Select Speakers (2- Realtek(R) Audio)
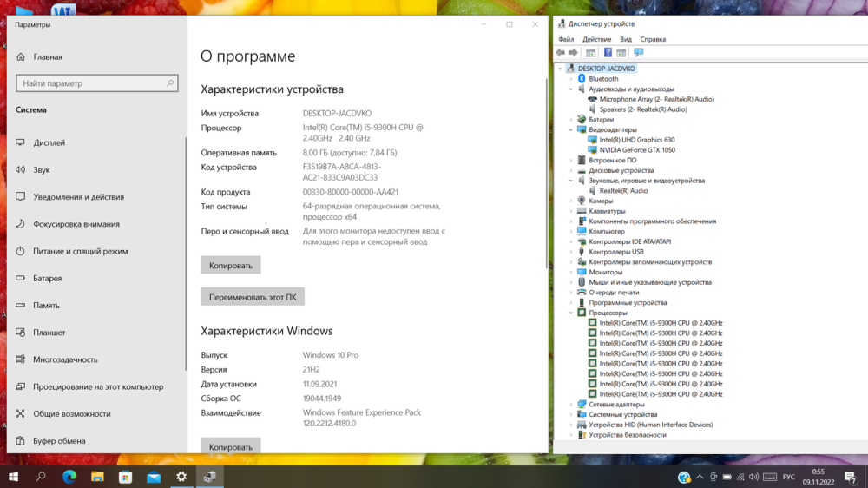Viewport: 868px width, 488px height. coord(642,109)
